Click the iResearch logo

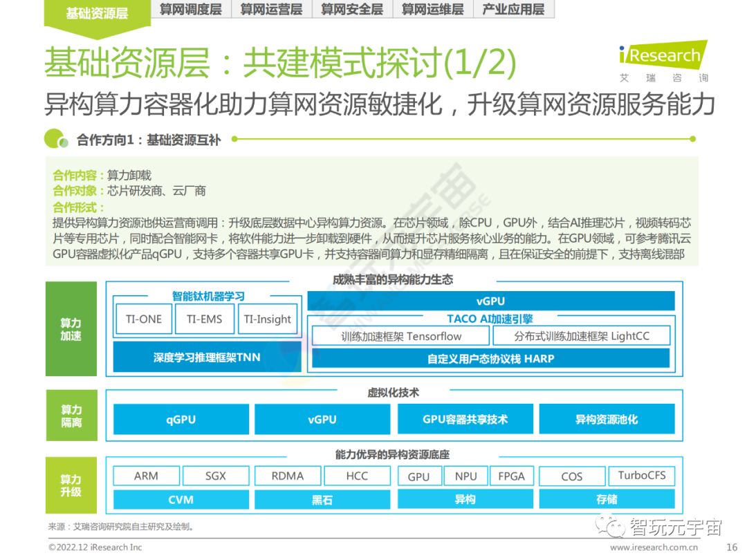pyautogui.click(x=663, y=55)
